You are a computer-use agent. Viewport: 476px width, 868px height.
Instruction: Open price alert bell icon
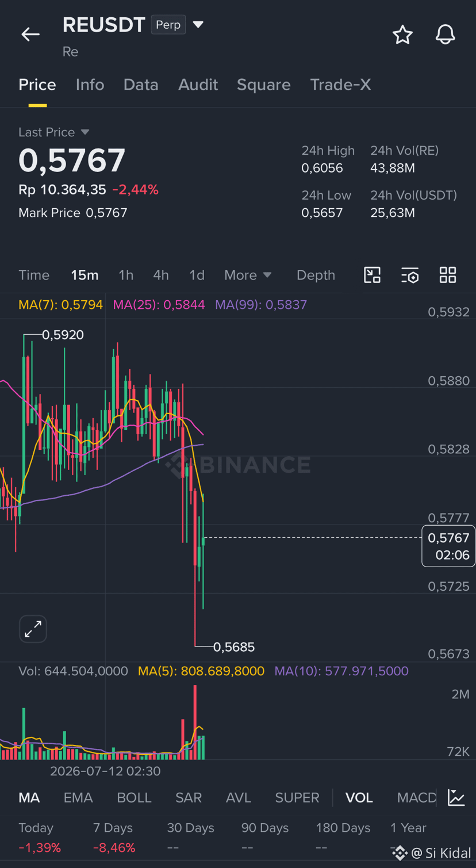coord(445,35)
